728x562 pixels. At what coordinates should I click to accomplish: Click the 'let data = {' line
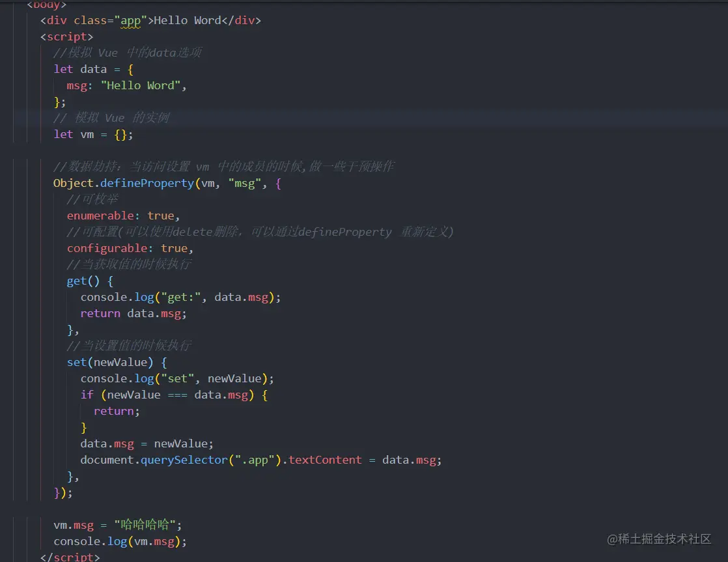(x=94, y=69)
